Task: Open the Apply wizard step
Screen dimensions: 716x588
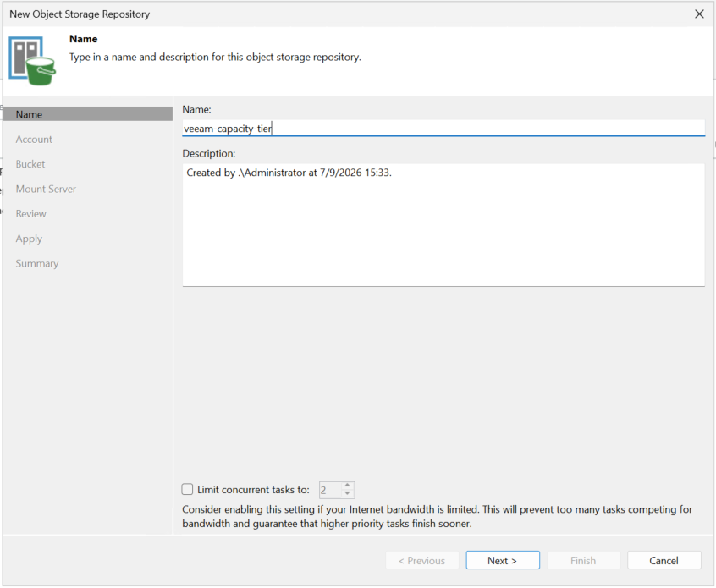Action: tap(29, 239)
